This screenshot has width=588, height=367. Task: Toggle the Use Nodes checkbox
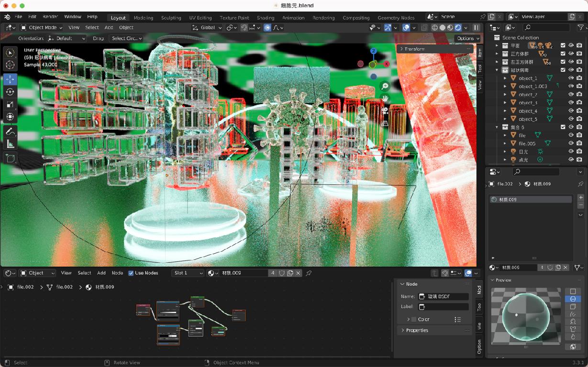131,273
